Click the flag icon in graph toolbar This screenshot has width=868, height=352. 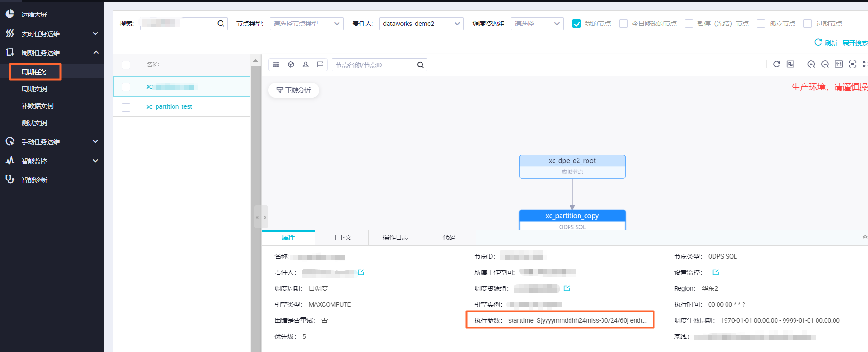(320, 65)
